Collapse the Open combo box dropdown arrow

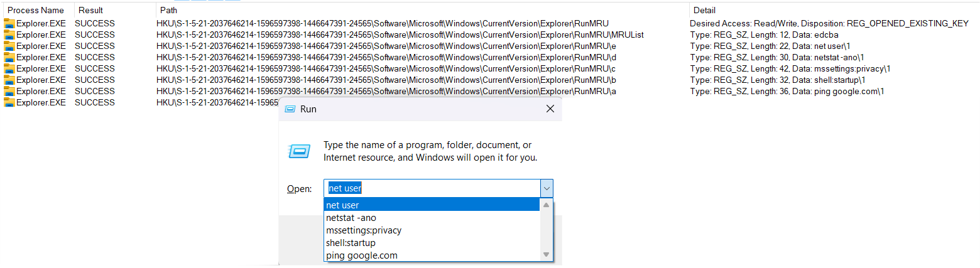[547, 188]
